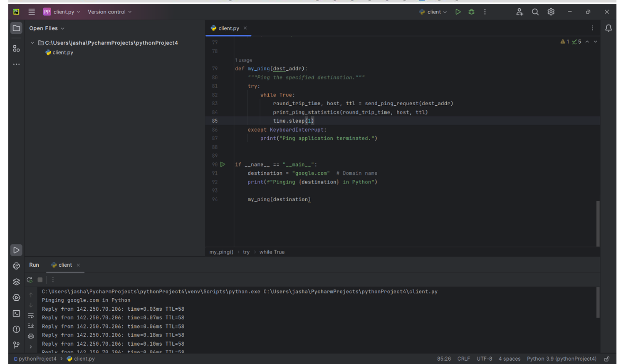Close the client run tab
The width and height of the screenshot is (631, 364).
[x=78, y=265]
